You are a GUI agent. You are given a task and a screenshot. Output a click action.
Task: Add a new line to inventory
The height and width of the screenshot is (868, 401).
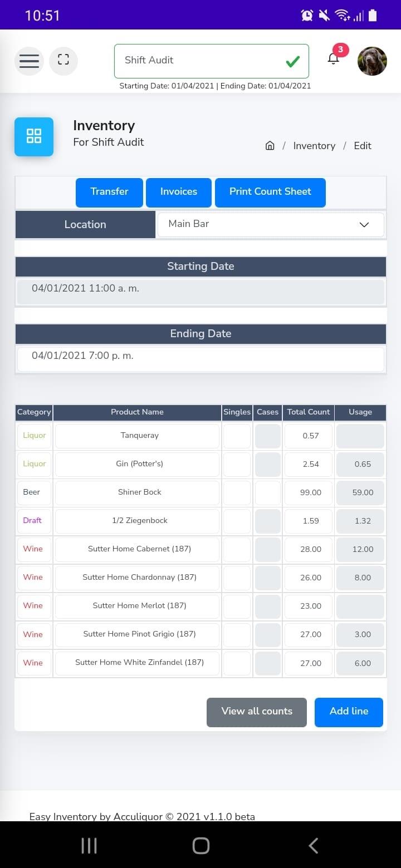coord(349,712)
